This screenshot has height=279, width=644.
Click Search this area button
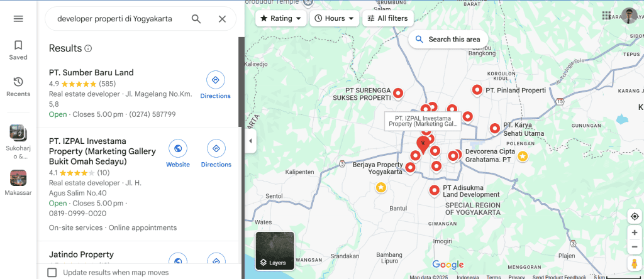point(448,40)
